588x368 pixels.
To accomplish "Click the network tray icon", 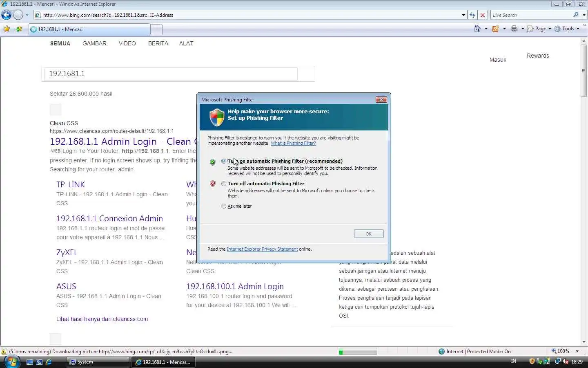I will 558,361.
